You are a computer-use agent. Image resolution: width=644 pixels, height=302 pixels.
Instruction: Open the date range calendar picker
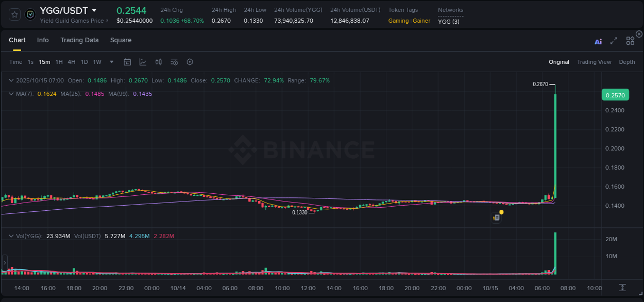pos(127,62)
